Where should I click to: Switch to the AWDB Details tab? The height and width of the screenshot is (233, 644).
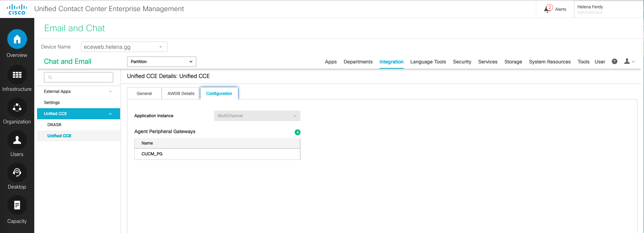[x=181, y=94]
